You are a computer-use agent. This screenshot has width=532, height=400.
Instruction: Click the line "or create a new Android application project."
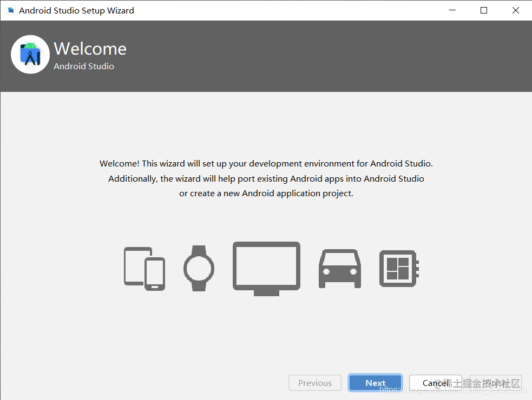(x=266, y=193)
